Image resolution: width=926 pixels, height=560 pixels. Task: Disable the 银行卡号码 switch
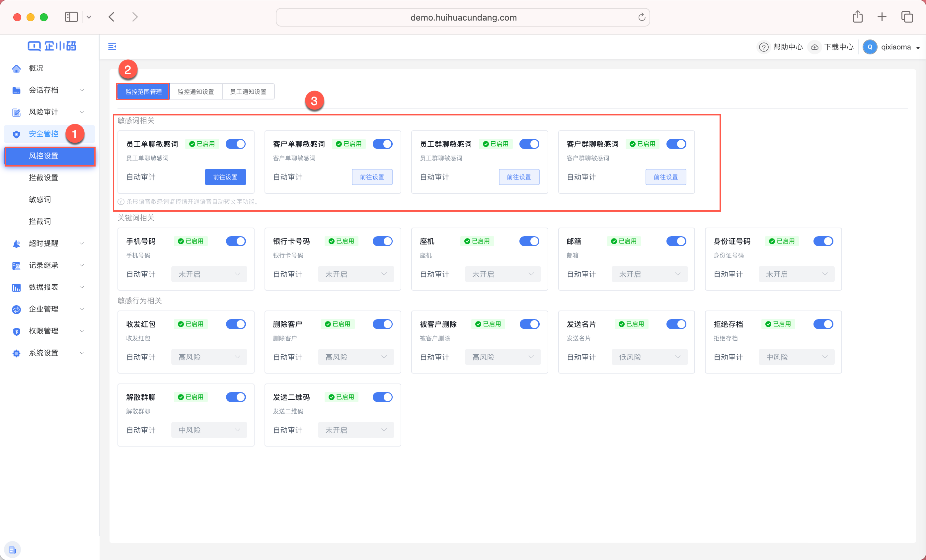(x=383, y=241)
